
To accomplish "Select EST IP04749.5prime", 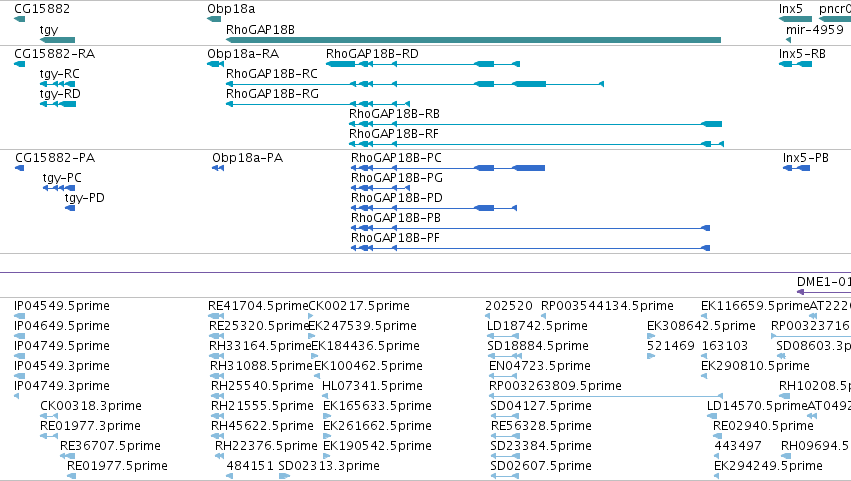I will [x=62, y=346].
